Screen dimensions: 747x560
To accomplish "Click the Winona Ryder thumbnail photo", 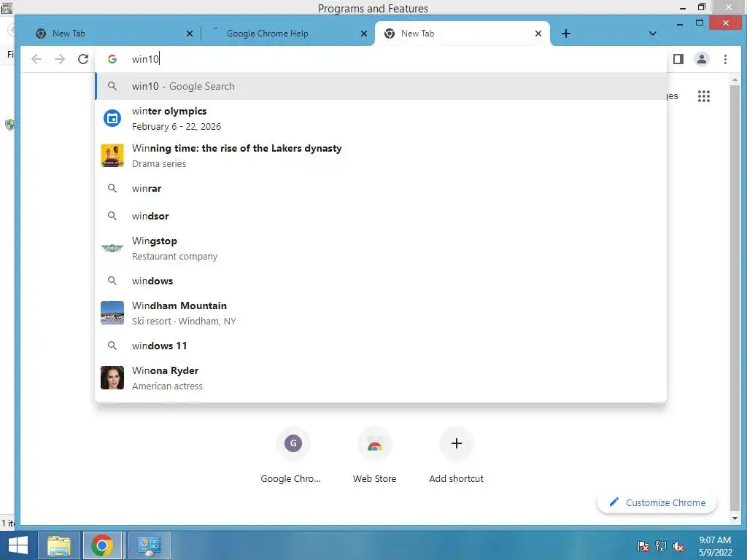I will (112, 378).
